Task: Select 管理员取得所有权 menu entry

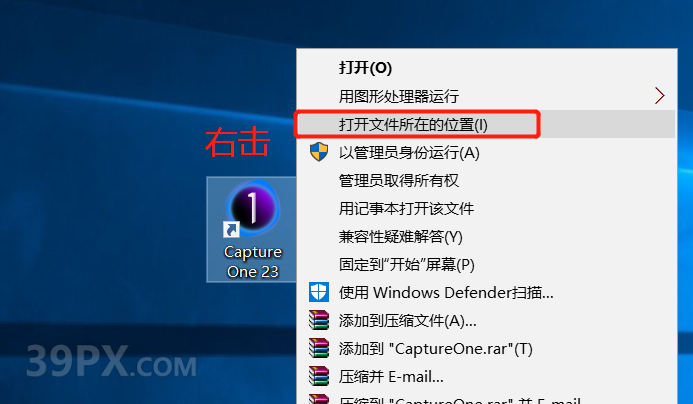Action: click(487, 180)
